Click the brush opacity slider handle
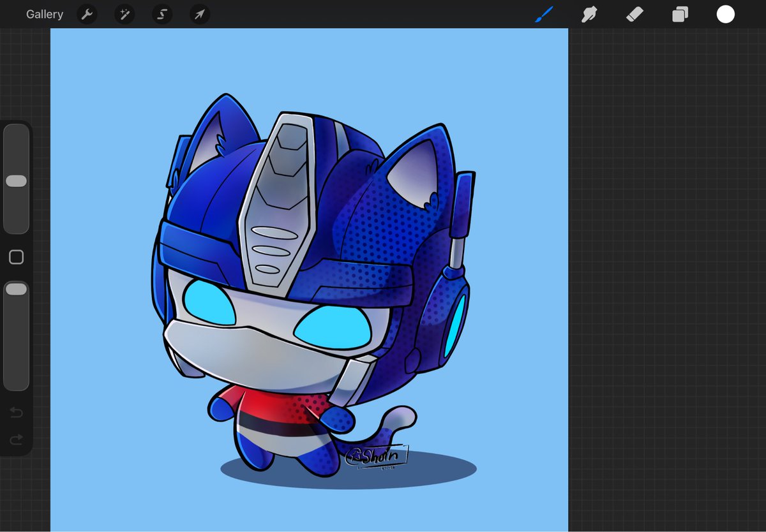766x532 pixels. [x=16, y=290]
